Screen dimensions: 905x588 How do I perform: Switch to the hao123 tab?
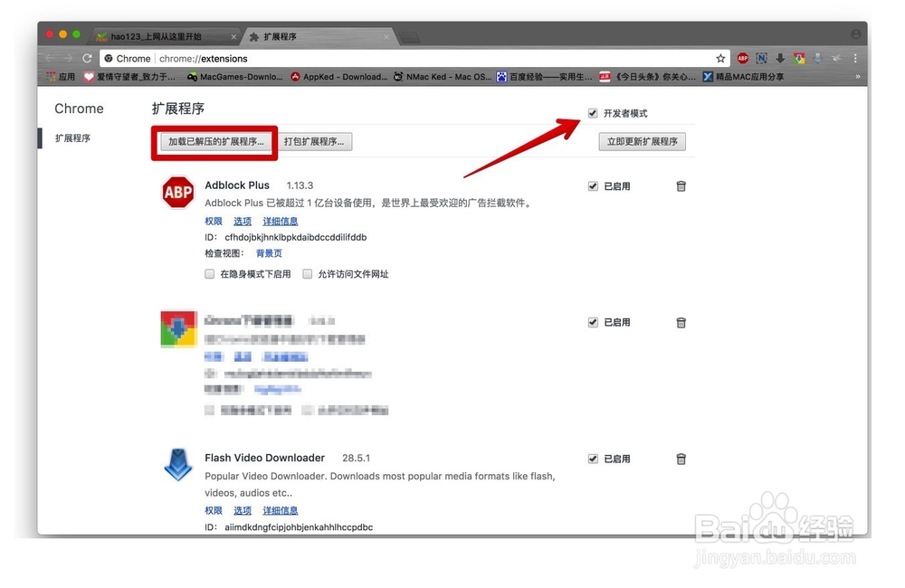165,36
